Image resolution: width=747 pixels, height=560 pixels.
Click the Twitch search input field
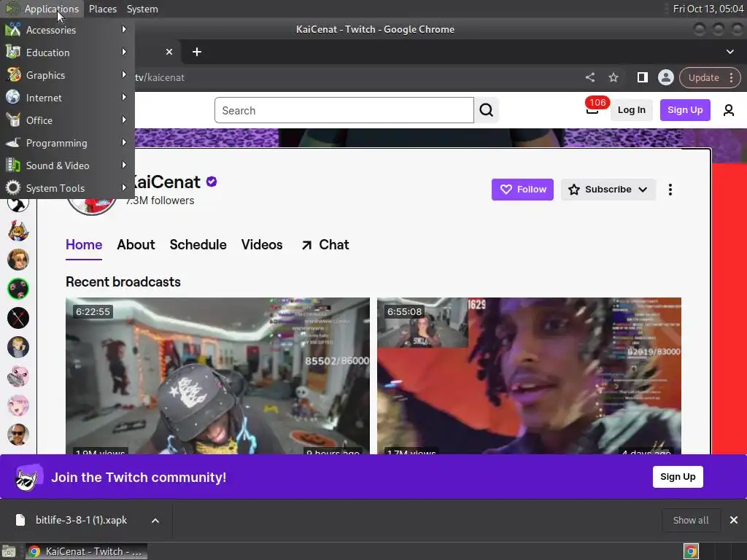pos(344,110)
